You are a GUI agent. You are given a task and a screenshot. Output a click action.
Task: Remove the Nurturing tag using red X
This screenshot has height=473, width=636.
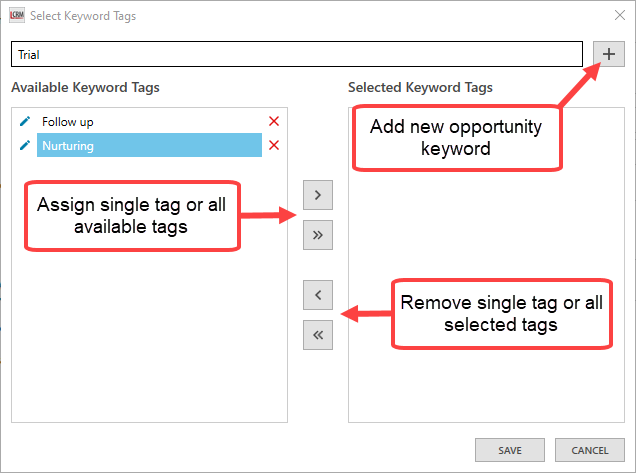pyautogui.click(x=274, y=146)
